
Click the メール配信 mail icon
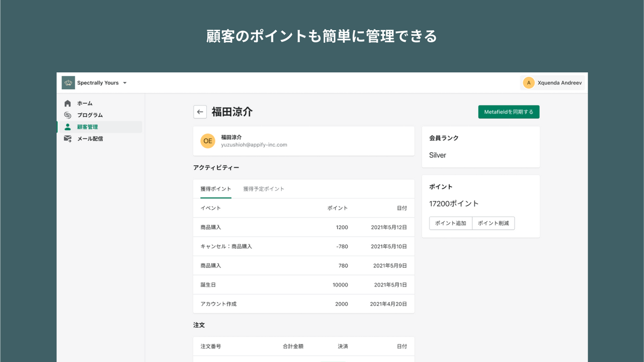tap(68, 139)
